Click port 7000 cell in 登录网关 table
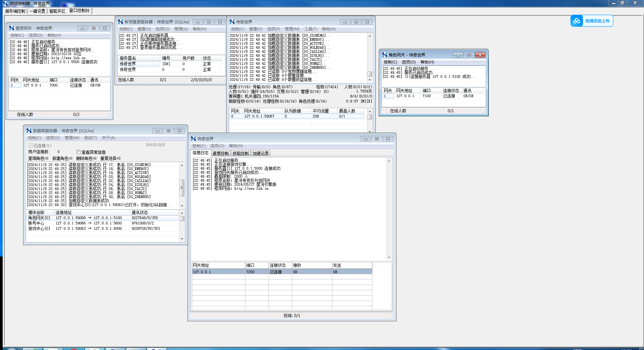Image resolution: width=644 pixels, height=350 pixels. (x=53, y=85)
